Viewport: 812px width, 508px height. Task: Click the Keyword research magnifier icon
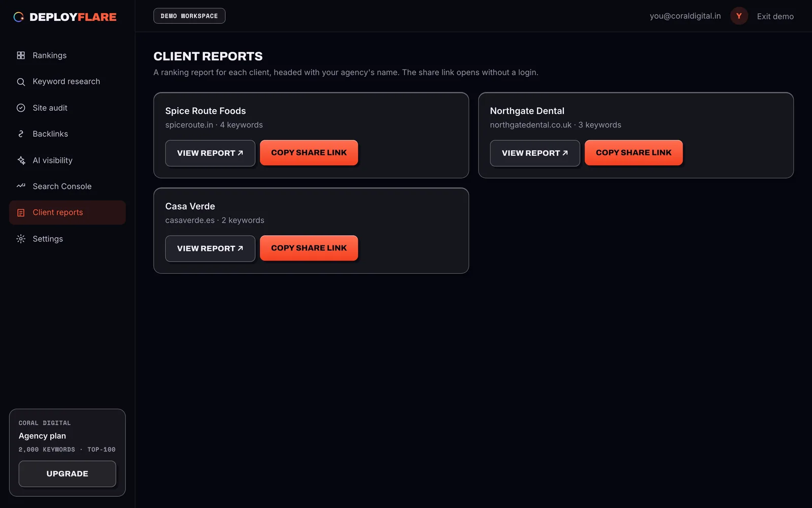tap(21, 82)
